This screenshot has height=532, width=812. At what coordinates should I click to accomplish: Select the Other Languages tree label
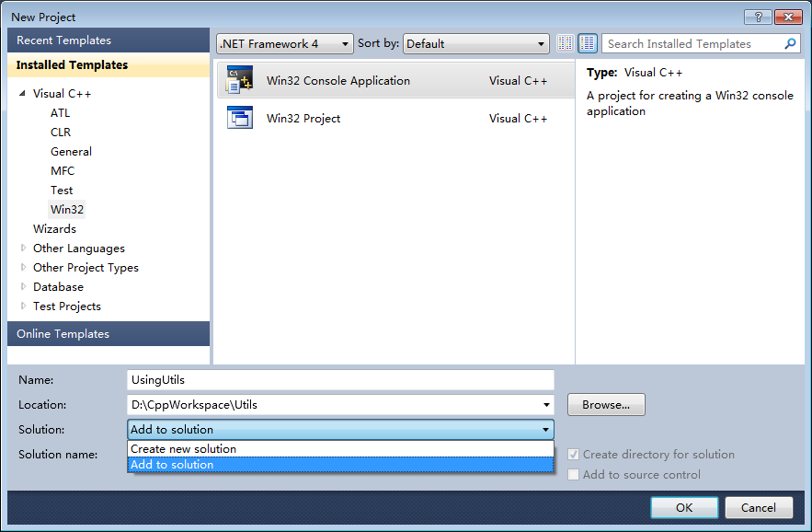pos(79,248)
